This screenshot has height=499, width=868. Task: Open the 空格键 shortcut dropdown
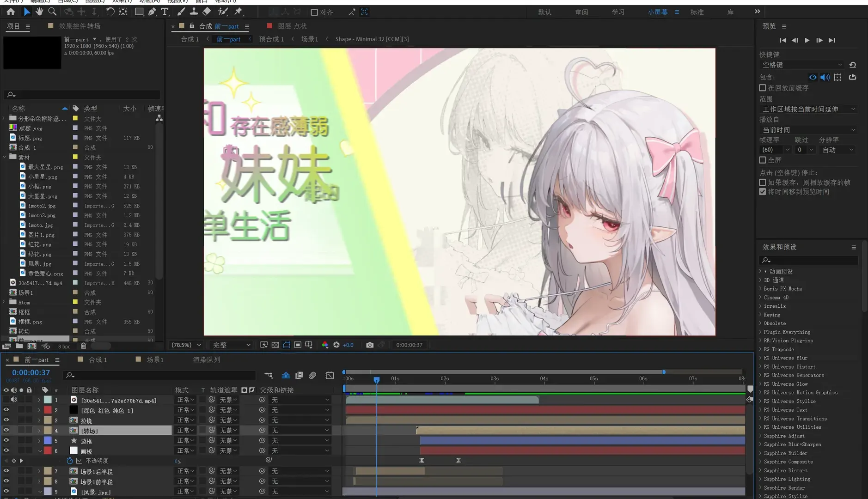click(x=802, y=65)
